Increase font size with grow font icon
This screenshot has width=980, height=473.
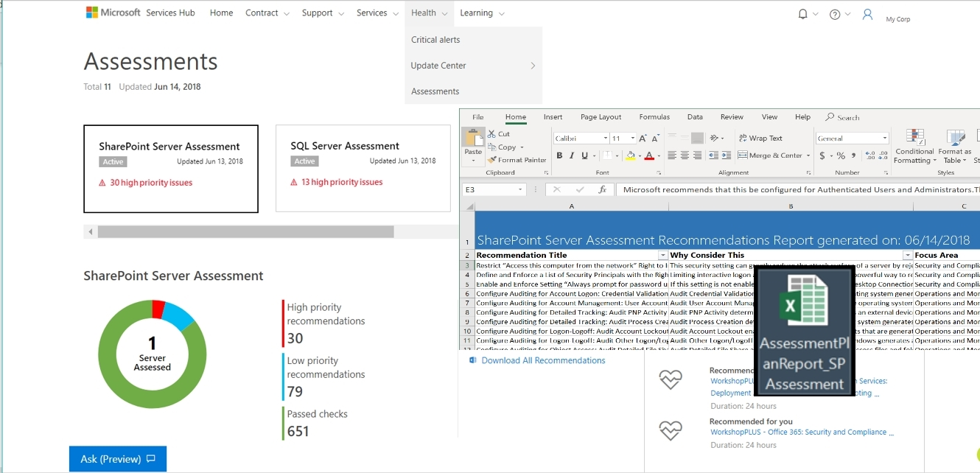(x=643, y=138)
